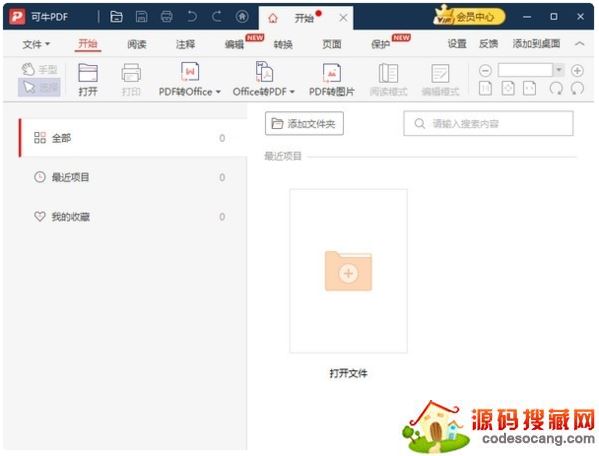Viewport: 599px width, 456px height.
Task: Open the zoom percentage dropdown arrow
Action: (559, 70)
